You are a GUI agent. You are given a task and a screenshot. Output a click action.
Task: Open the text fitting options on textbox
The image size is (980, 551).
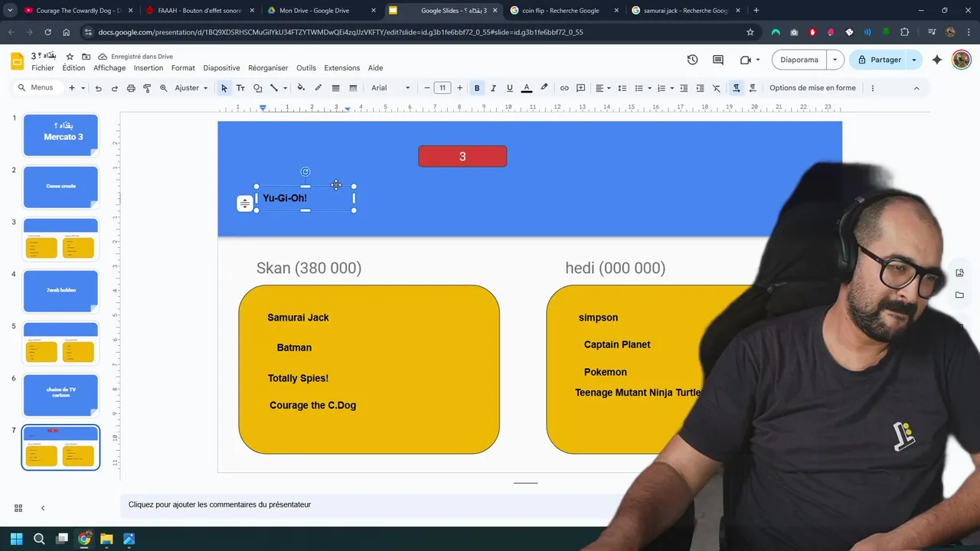click(244, 204)
